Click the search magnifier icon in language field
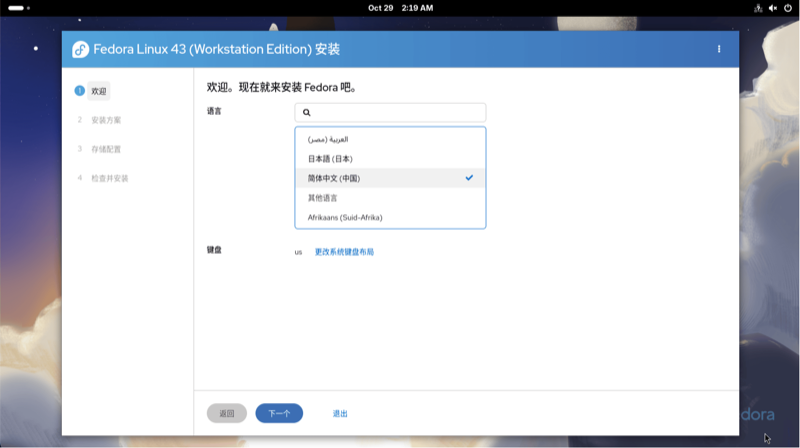This screenshot has height=448, width=800. click(307, 112)
